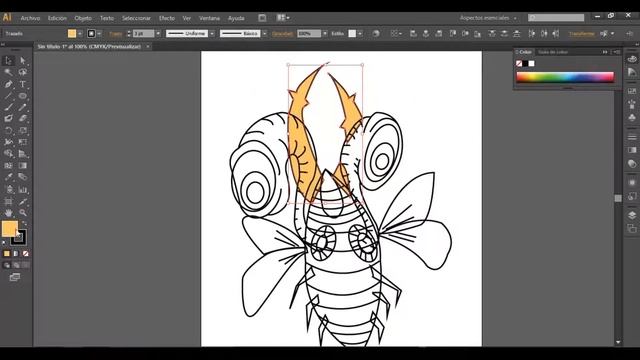This screenshot has height=360, width=640.
Task: Open the workspace switcher dropdown
Action: 488,18
